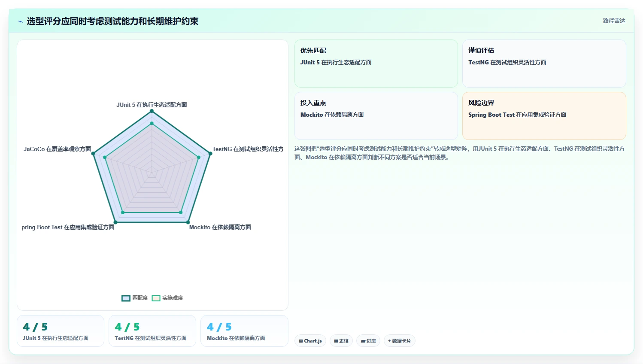Toggle the 匹配度 dataset in the legend
Image resolution: width=643 pixels, height=364 pixels.
135,298
